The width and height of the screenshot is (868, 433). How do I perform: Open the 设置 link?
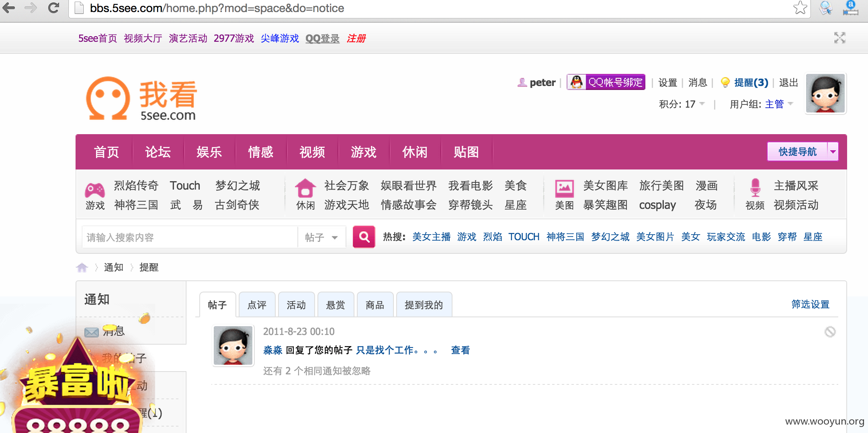(x=668, y=82)
